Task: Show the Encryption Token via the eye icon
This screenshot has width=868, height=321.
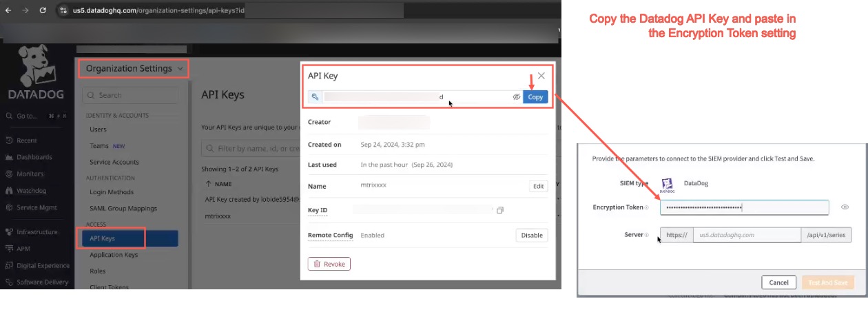Action: tap(845, 207)
